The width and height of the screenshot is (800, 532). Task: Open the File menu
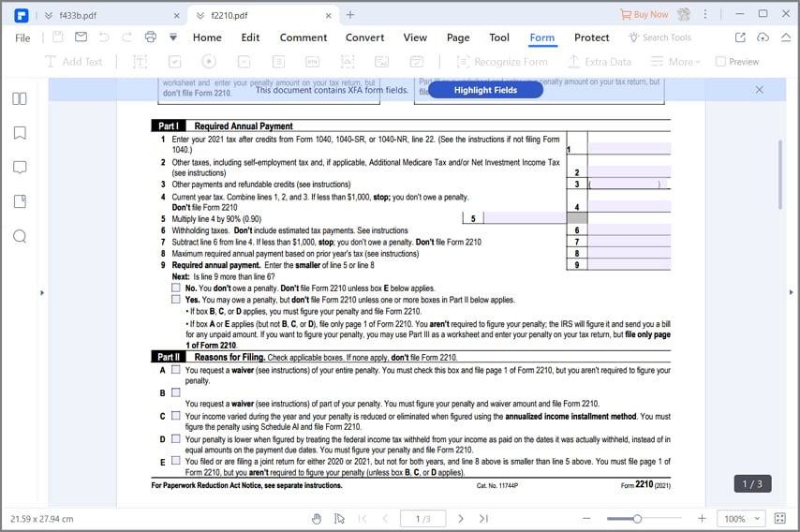coord(22,37)
